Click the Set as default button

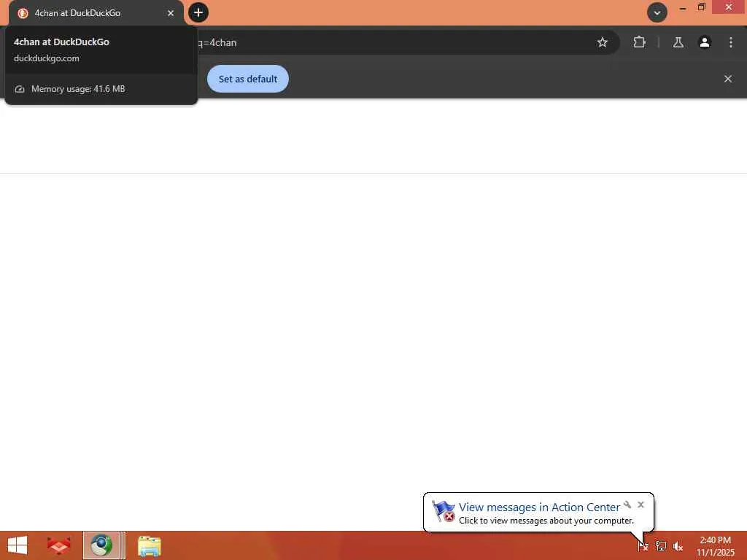[248, 79]
